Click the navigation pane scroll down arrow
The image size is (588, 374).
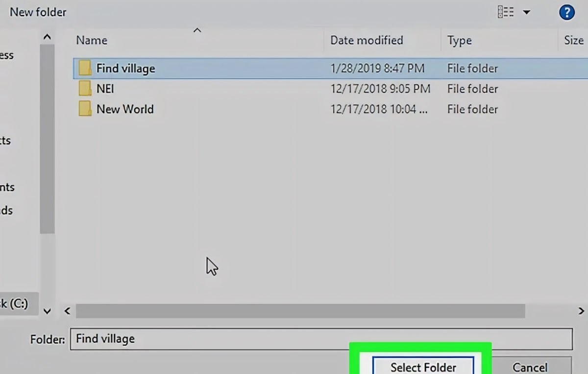[47, 311]
